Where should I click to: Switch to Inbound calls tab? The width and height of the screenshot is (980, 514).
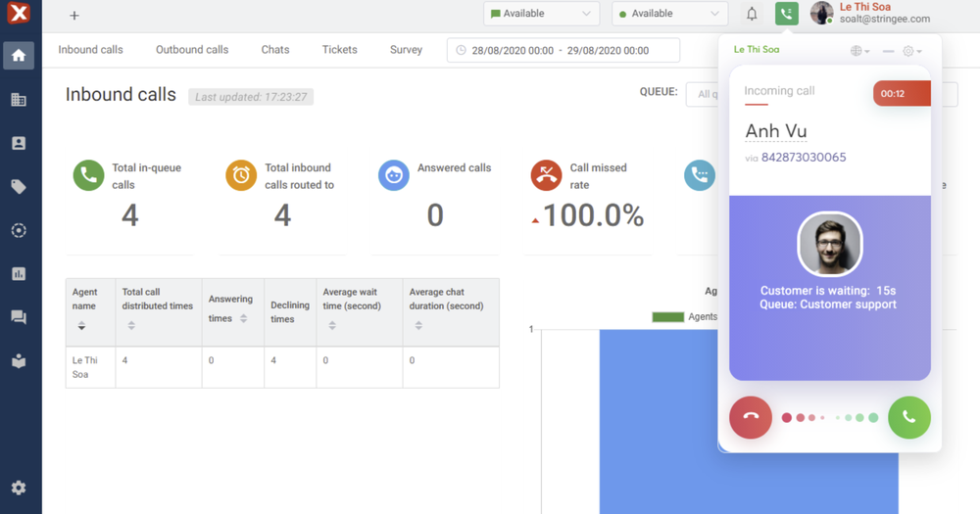click(x=90, y=49)
